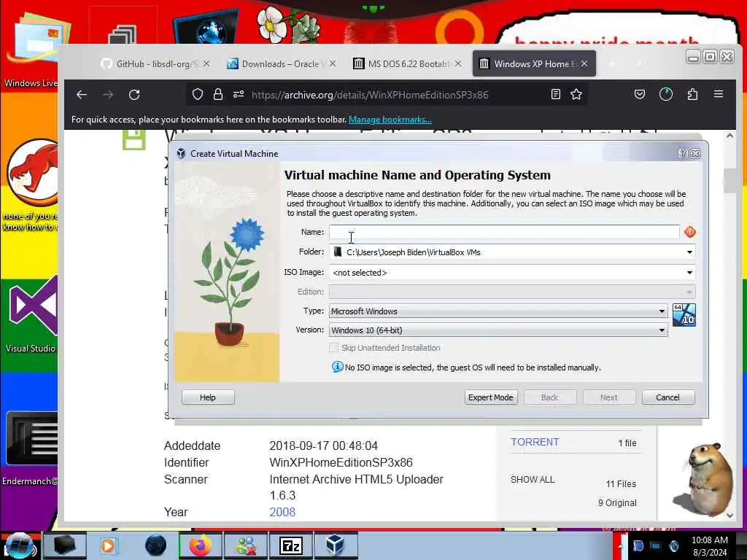Click the dialog's question mark help icon
The image size is (747, 560).
click(683, 153)
